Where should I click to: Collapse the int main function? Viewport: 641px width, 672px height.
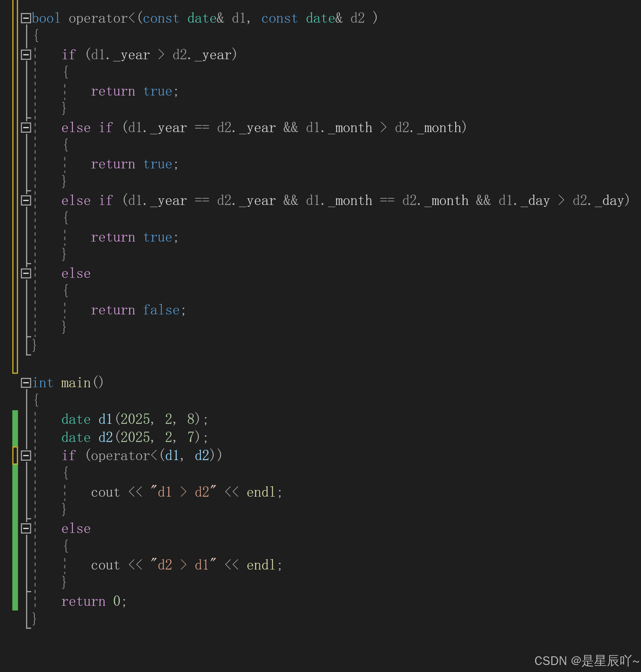(x=26, y=383)
